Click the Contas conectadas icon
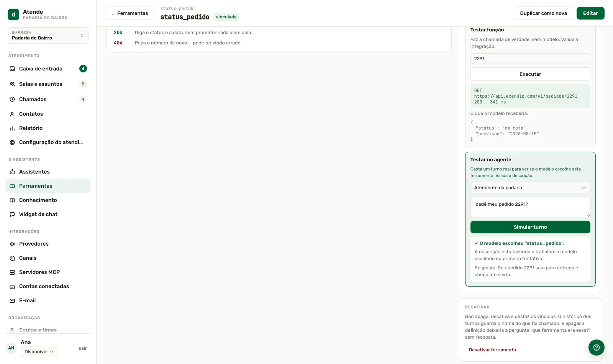Image resolution: width=613 pixels, height=364 pixels. click(12, 286)
